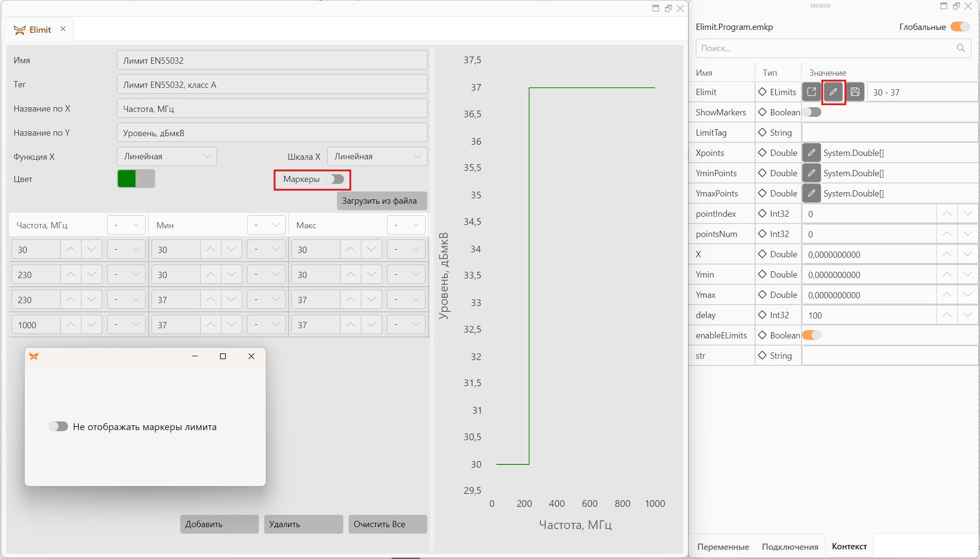Click the drag handle atop context panel
Image resolution: width=980 pixels, height=559 pixels.
820,6
